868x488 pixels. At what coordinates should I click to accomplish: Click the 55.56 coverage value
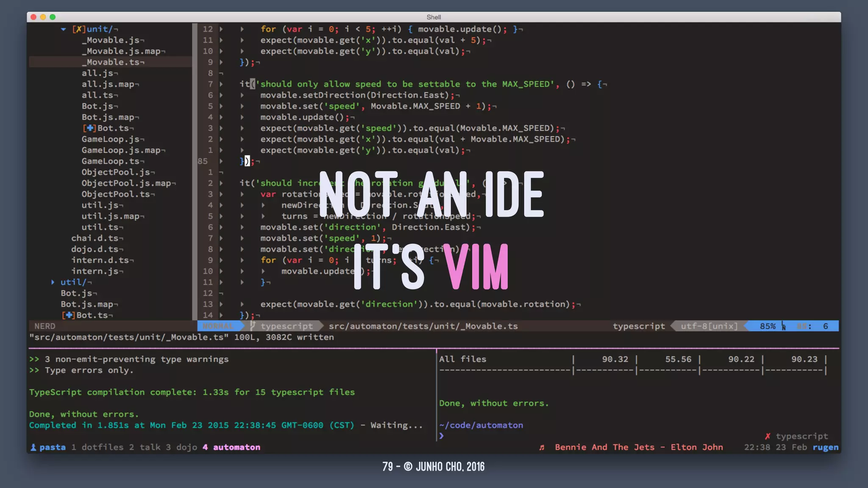[x=678, y=359]
